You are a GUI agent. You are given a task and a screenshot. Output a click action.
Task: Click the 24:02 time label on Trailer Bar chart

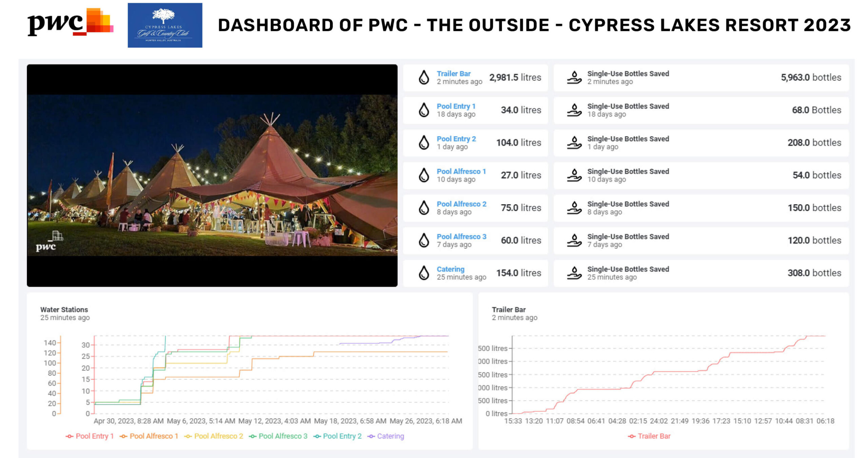click(658, 421)
